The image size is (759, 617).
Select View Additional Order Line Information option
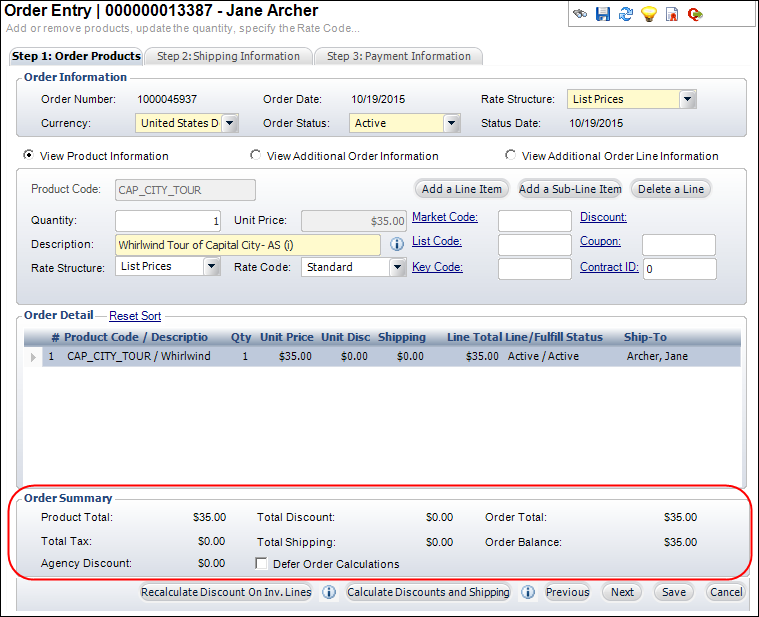(x=510, y=155)
